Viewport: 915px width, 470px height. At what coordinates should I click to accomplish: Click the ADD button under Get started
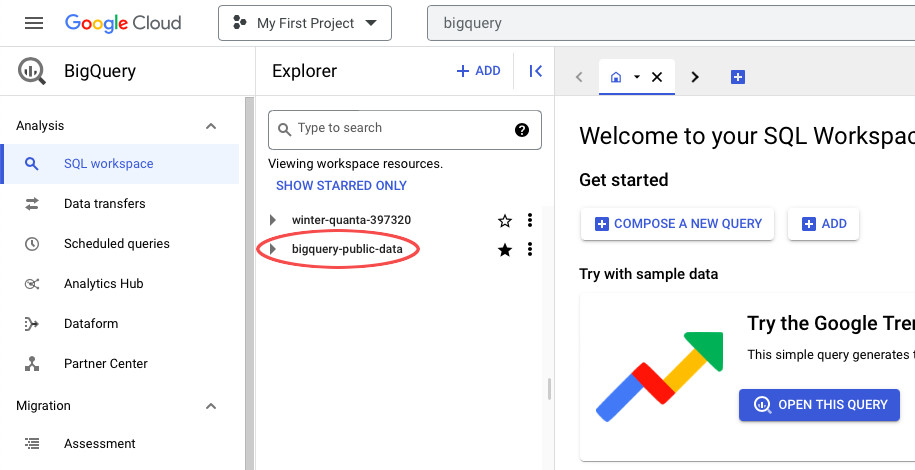pyautogui.click(x=823, y=224)
